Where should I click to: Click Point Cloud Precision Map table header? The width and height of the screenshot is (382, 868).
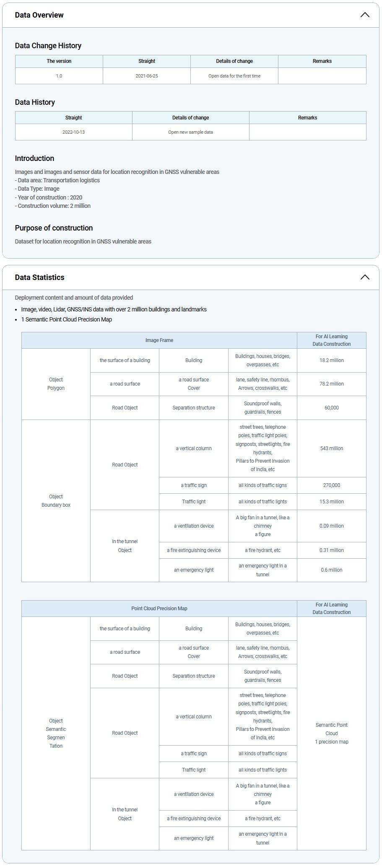159,609
